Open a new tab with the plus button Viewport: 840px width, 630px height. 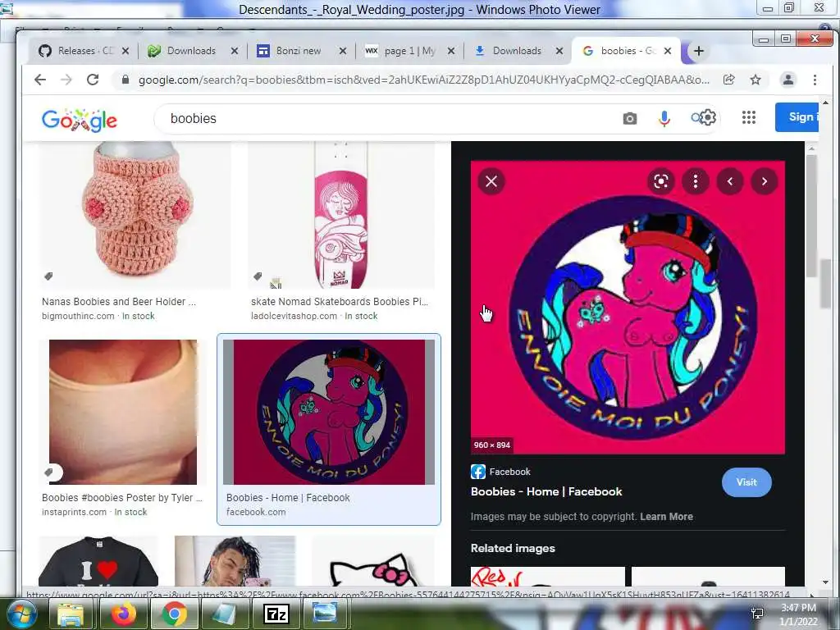point(699,51)
